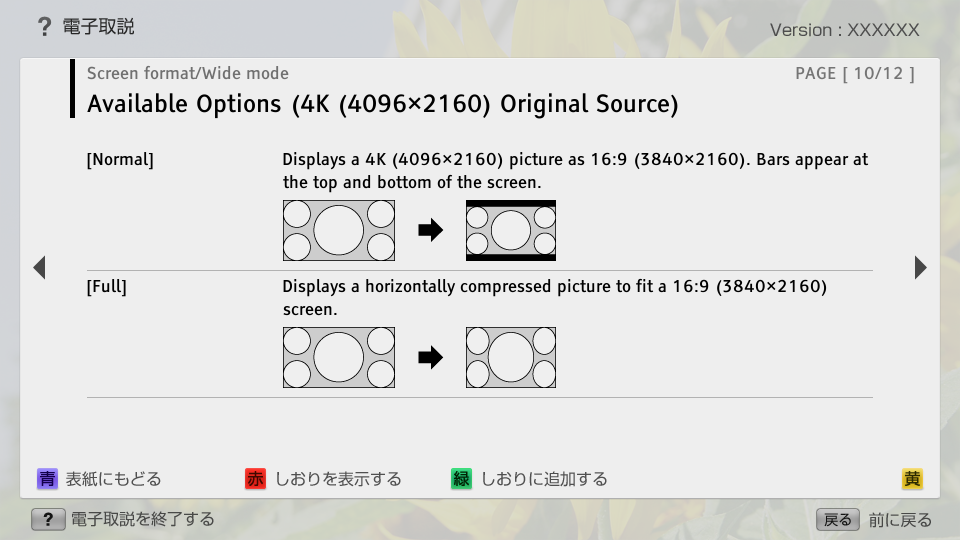Select しおりを表示する to show bookmarks

[338, 479]
